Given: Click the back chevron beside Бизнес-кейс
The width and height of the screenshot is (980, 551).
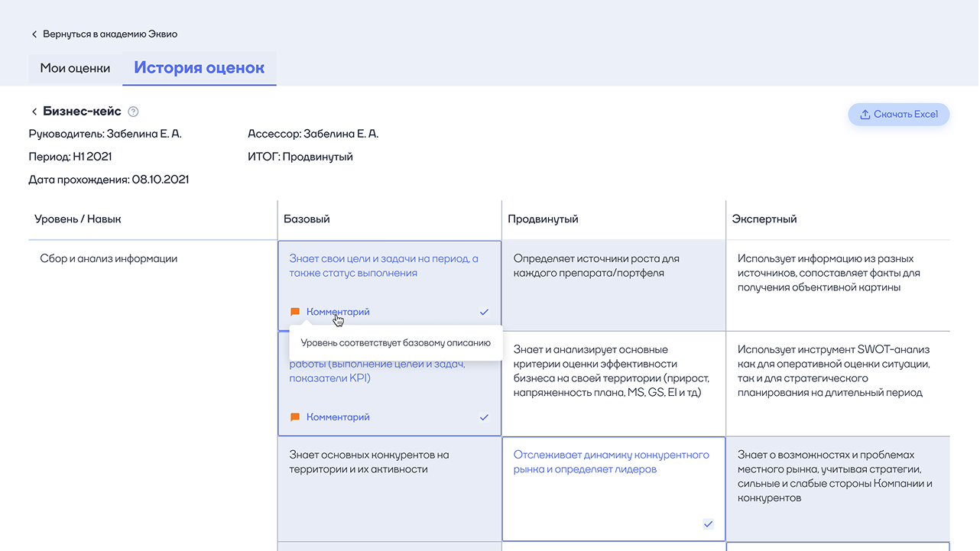Looking at the screenshot, I should point(34,112).
